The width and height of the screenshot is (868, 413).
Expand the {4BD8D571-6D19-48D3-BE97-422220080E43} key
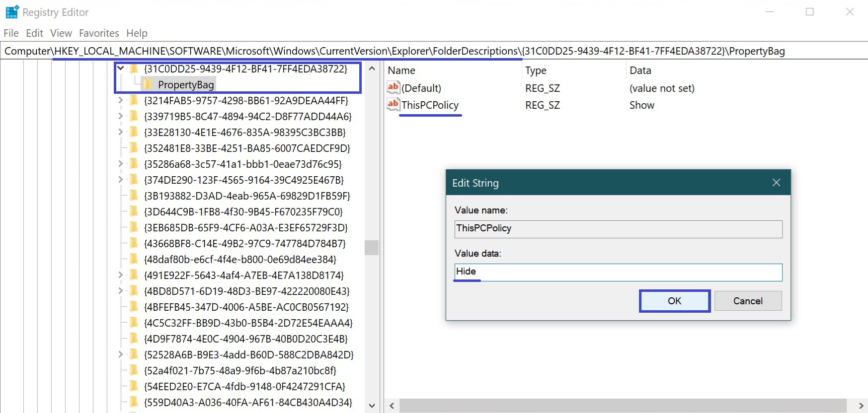pos(120,291)
